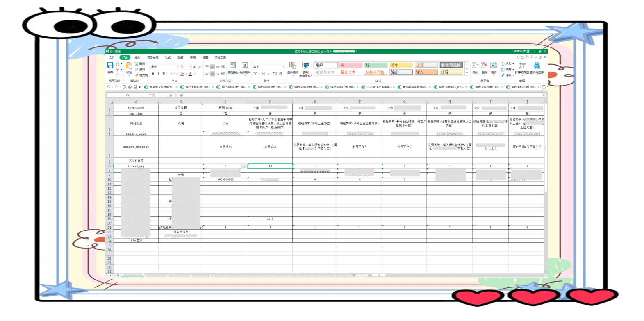Screen dimensions: 644x321
Task: Click the help question mark icon
Action: (532, 57)
